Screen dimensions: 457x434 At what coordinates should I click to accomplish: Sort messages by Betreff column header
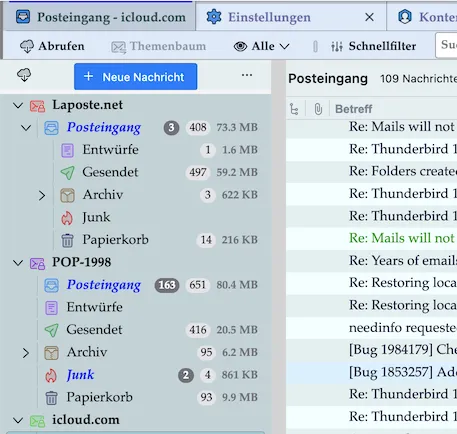(354, 109)
